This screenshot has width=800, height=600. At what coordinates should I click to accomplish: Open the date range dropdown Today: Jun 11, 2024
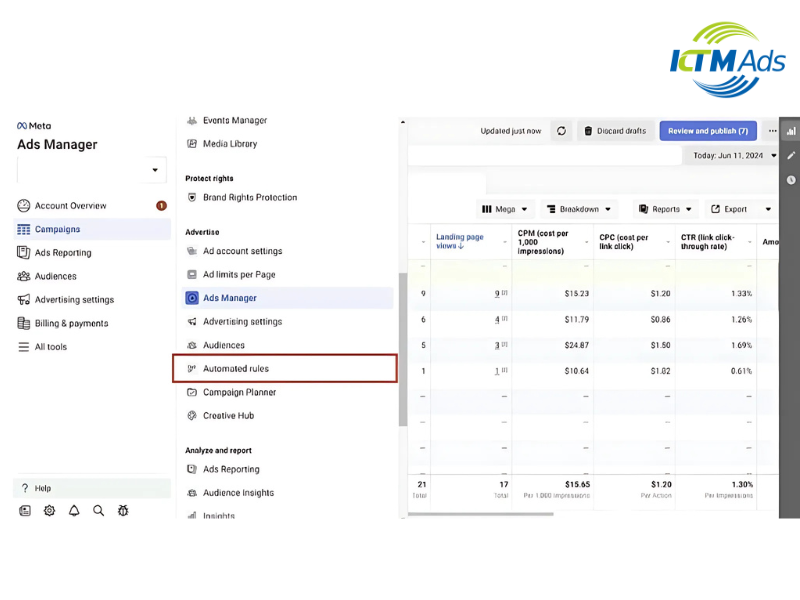tap(731, 156)
